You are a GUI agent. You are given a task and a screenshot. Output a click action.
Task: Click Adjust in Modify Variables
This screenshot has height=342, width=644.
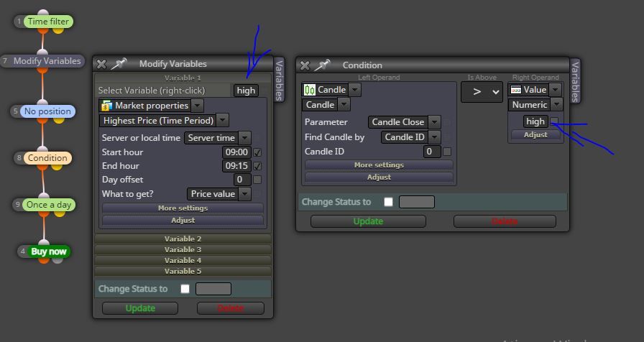coord(183,221)
